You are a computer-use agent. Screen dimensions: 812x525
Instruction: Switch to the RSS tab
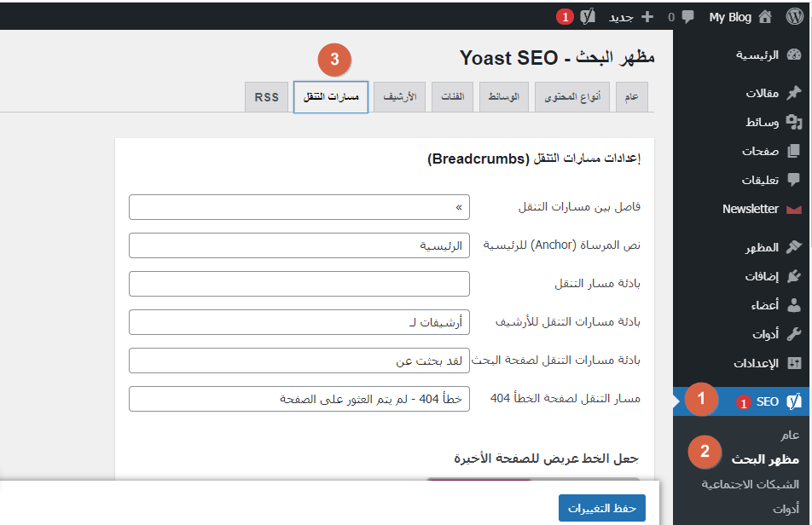coord(266,96)
